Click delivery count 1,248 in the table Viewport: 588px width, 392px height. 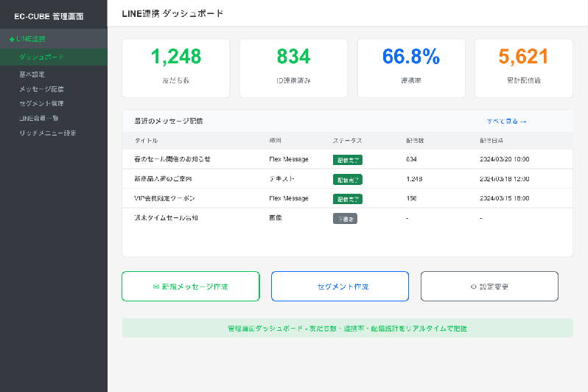(414, 179)
